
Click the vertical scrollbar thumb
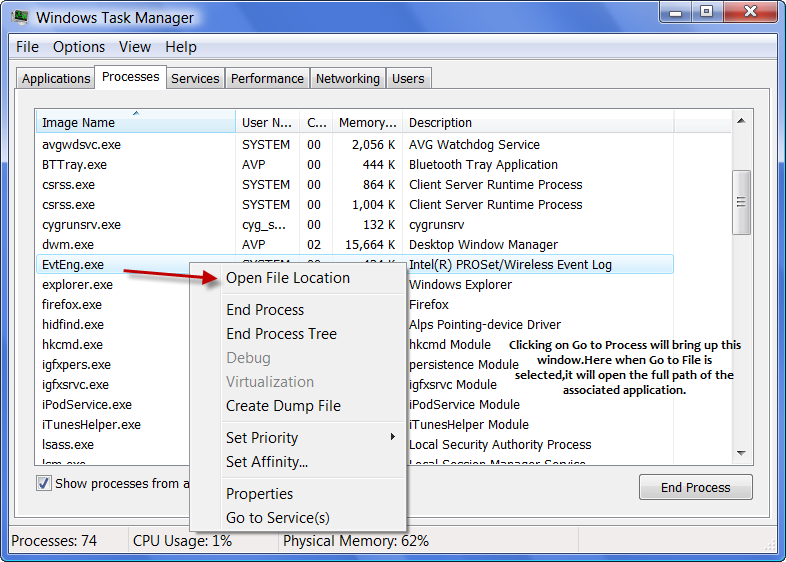(741, 202)
